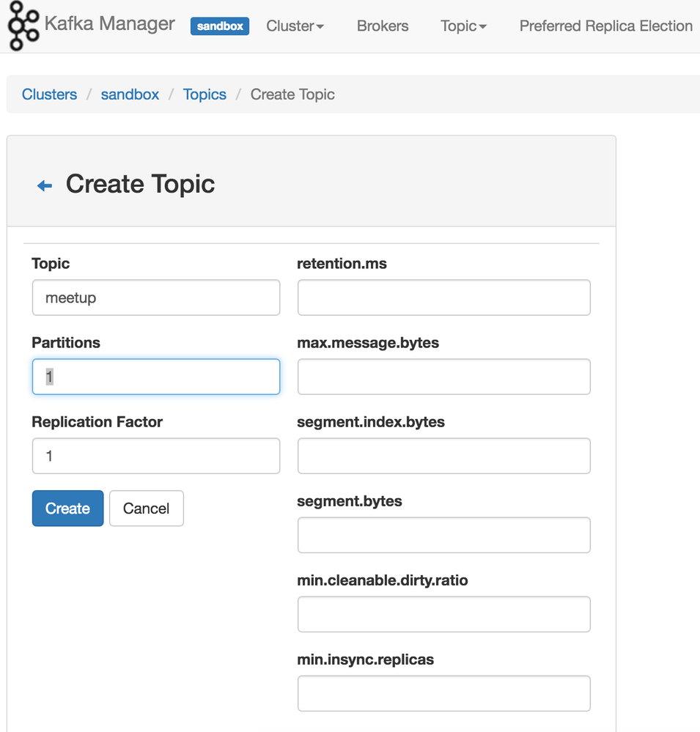Open the Topic dropdown menu
Viewport: 700px width, 732px height.
click(x=463, y=26)
